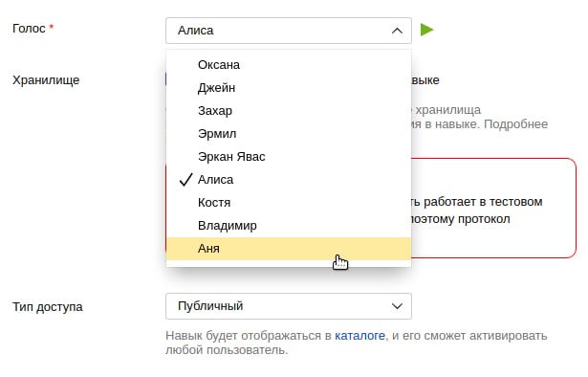Viewport: 588px width, 377px height.
Task: Pick the Захар voice option
Action: point(289,111)
